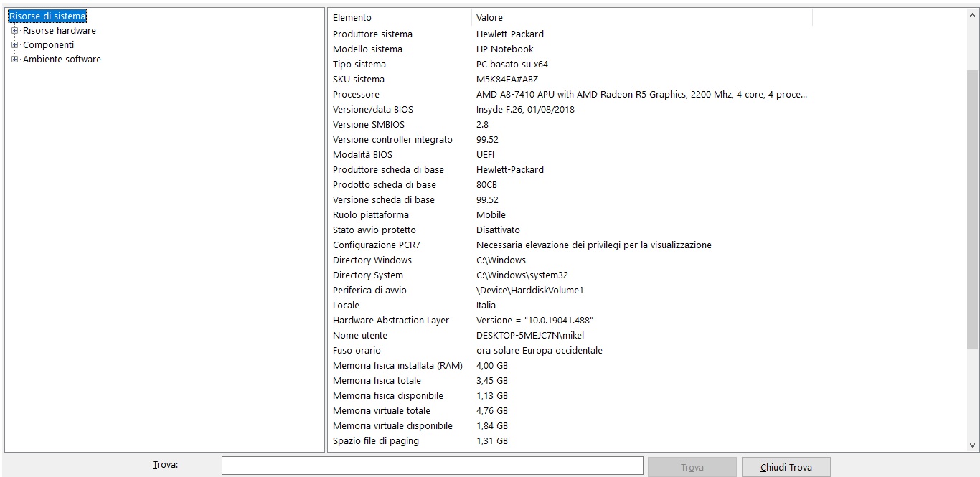Select the Modello sistema row
980x477 pixels.
[570, 49]
